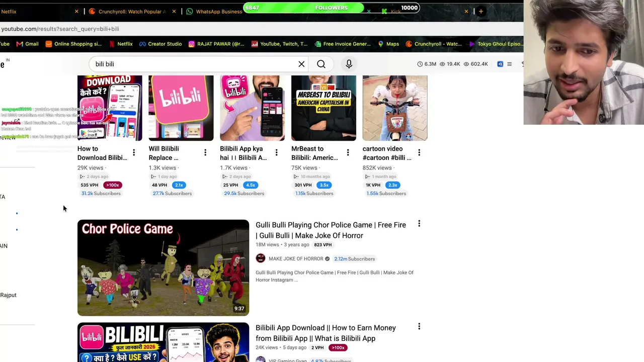Click the Instagram RAJAT PAWAR bookmark icon
Viewport: 644px width, 362px height.
[x=191, y=44]
